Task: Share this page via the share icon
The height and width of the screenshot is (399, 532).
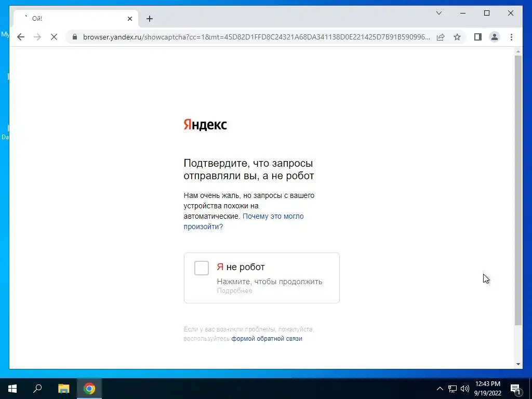Action: (441, 37)
